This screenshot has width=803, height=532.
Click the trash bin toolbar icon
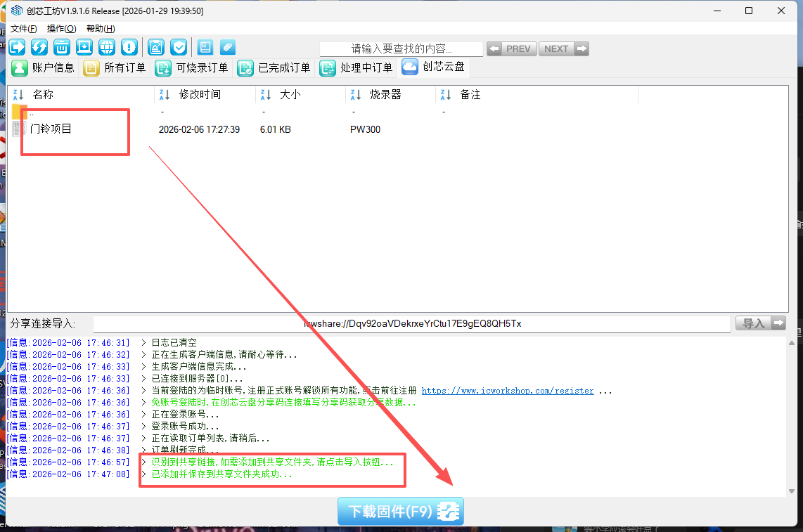[62, 47]
